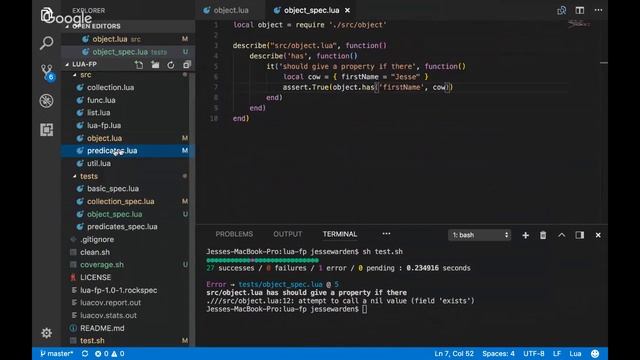Open the editor more actions ellipsis
640x360 pixels.
(x=598, y=10)
